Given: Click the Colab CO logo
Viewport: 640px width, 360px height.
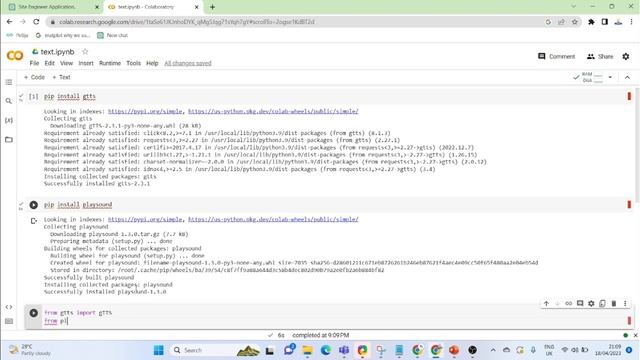Looking at the screenshot, I should [15, 56].
